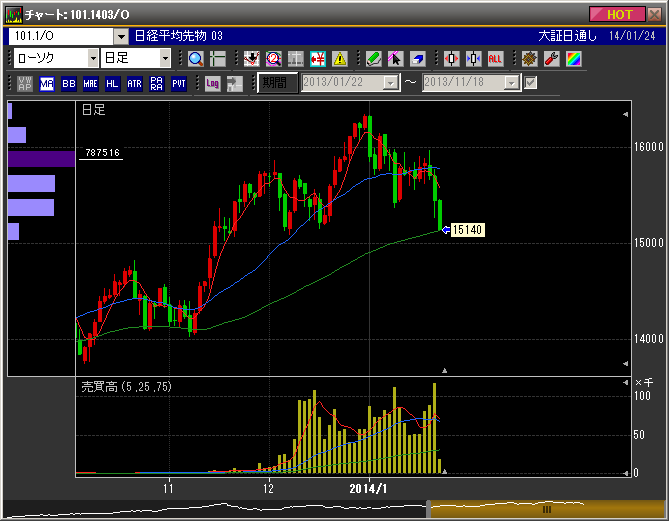This screenshot has width=669, height=521.
Task: Click the 期間 period button
Action: coord(277,83)
